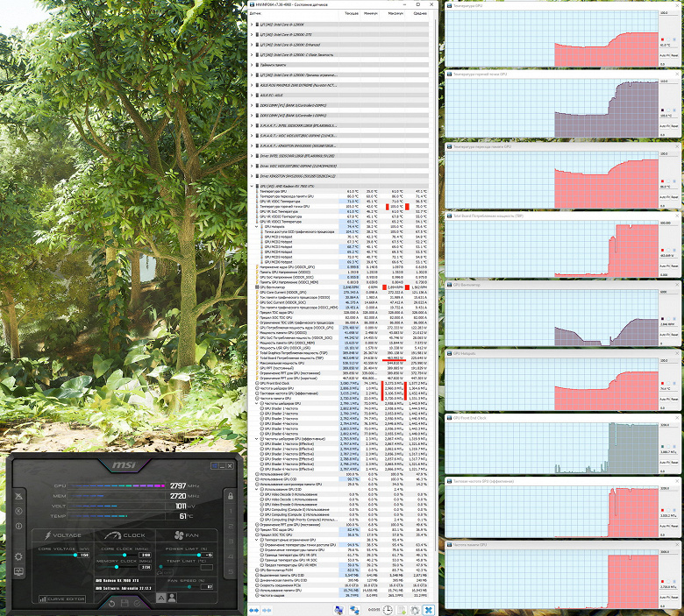This screenshot has width=684, height=616.
Task: Click the HWiNFO shrink-columns arrows icon
Action: [x=267, y=610]
